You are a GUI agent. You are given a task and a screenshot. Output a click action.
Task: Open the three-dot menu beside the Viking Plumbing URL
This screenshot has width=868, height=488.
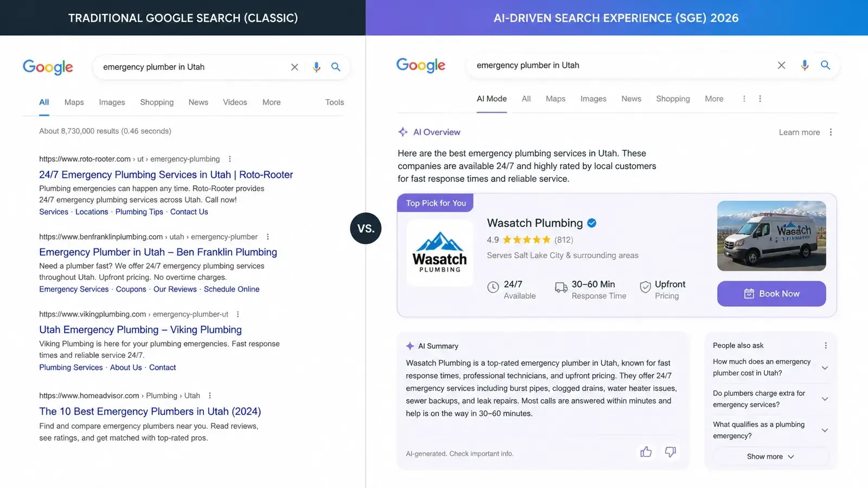click(x=238, y=314)
